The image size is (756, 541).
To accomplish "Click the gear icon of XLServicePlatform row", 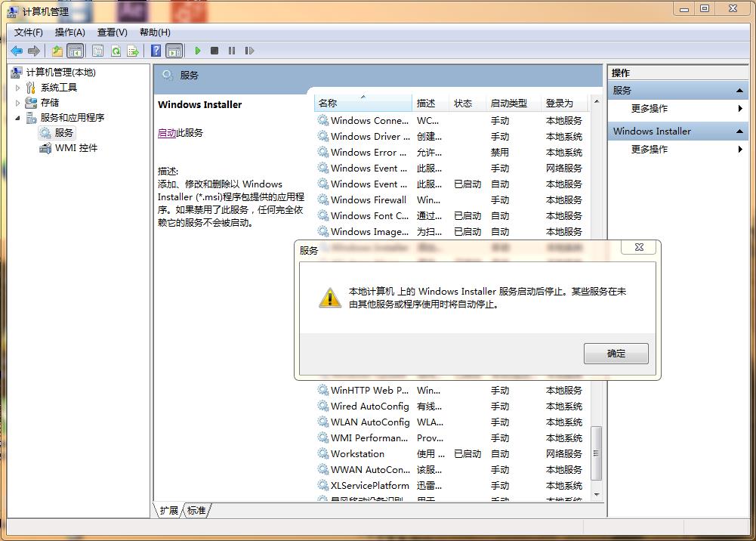I will pyautogui.click(x=322, y=486).
